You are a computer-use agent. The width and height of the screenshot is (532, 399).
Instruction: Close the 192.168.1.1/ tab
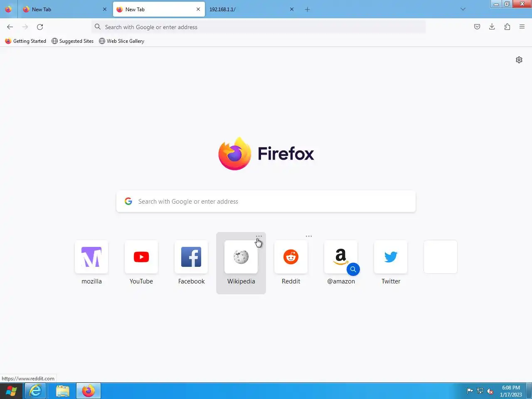tap(292, 9)
